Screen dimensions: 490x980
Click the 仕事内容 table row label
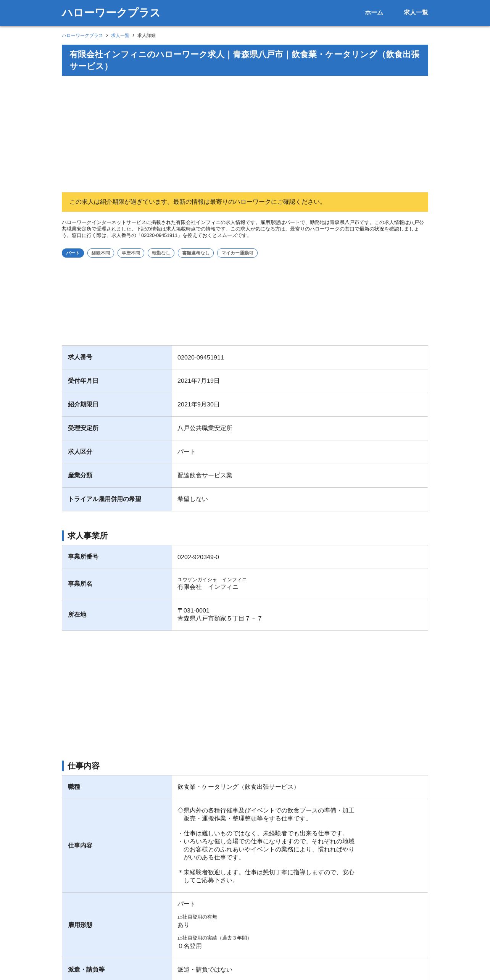click(x=80, y=846)
